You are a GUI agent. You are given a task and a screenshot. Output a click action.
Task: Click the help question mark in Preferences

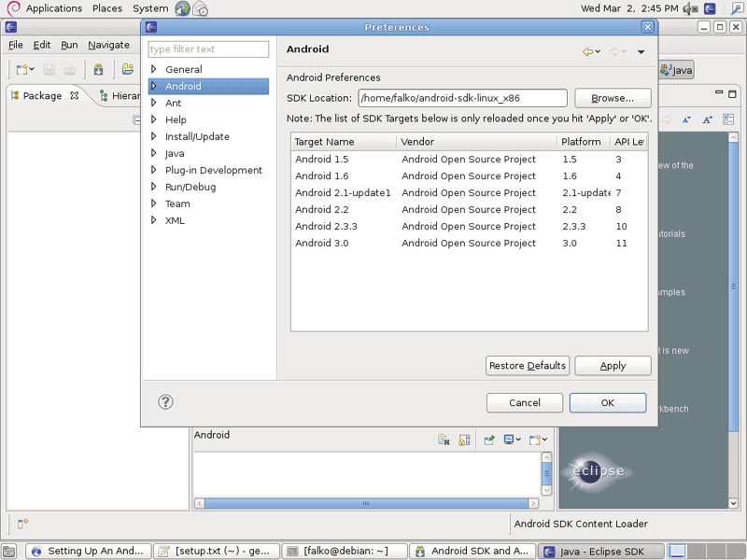click(x=165, y=401)
